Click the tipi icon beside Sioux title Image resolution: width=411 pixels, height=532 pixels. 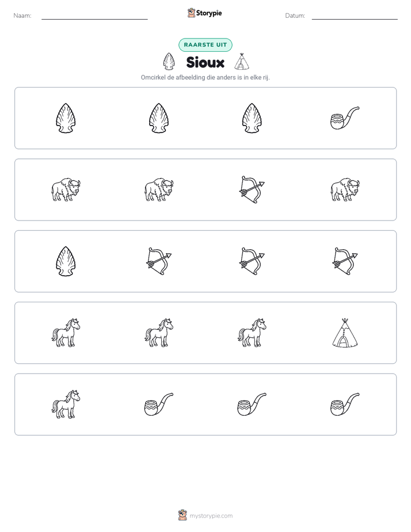[242, 62]
